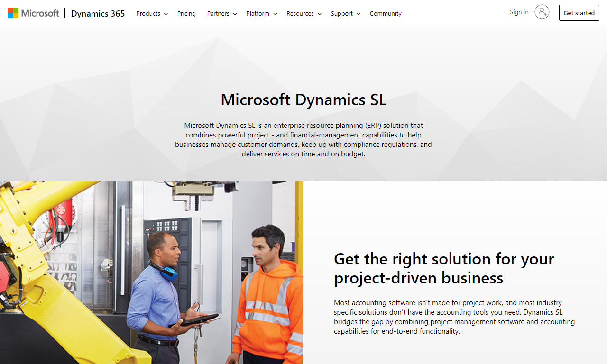
Task: Click the 'Most accounting software' paragraph
Action: click(x=454, y=317)
